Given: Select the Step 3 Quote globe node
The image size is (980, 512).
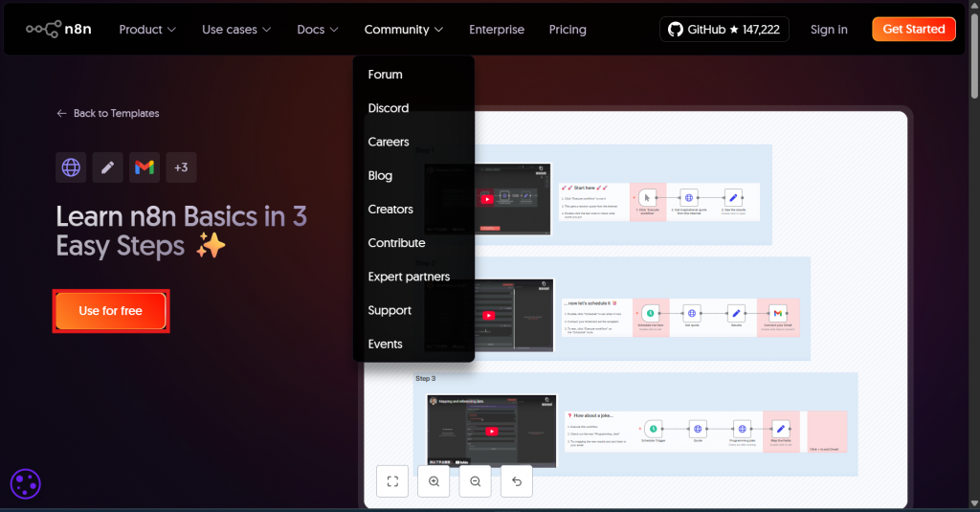Looking at the screenshot, I should [x=698, y=429].
